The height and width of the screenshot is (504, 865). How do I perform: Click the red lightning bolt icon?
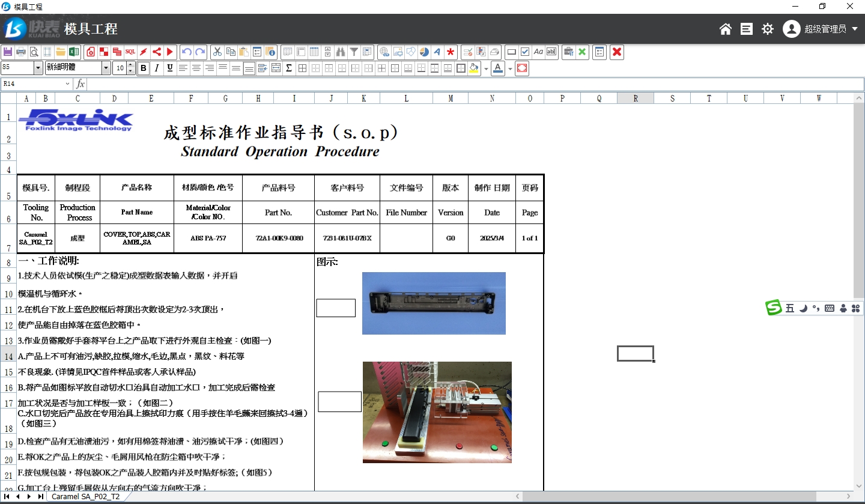pyautogui.click(x=143, y=52)
